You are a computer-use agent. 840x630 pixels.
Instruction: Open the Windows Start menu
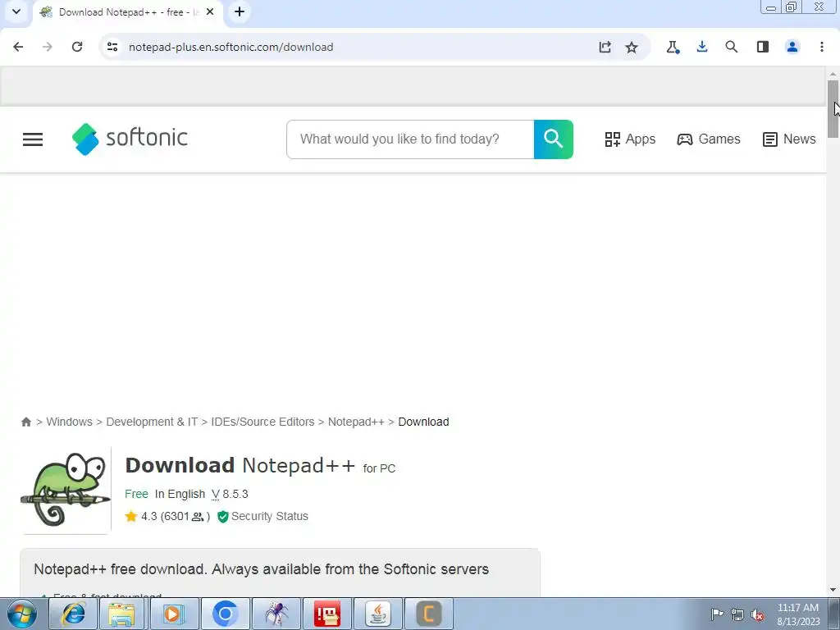(x=21, y=614)
